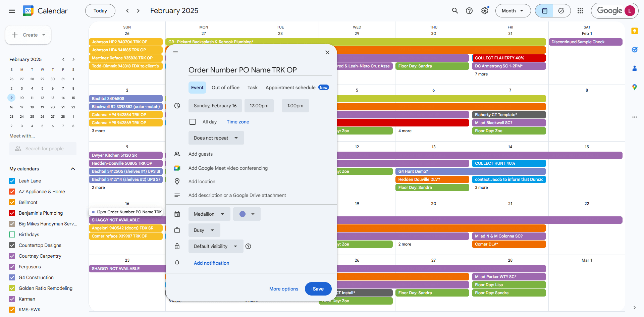Open the Google Keep side panel icon
Image resolution: width=644 pixels, height=317 pixels.
(x=634, y=31)
